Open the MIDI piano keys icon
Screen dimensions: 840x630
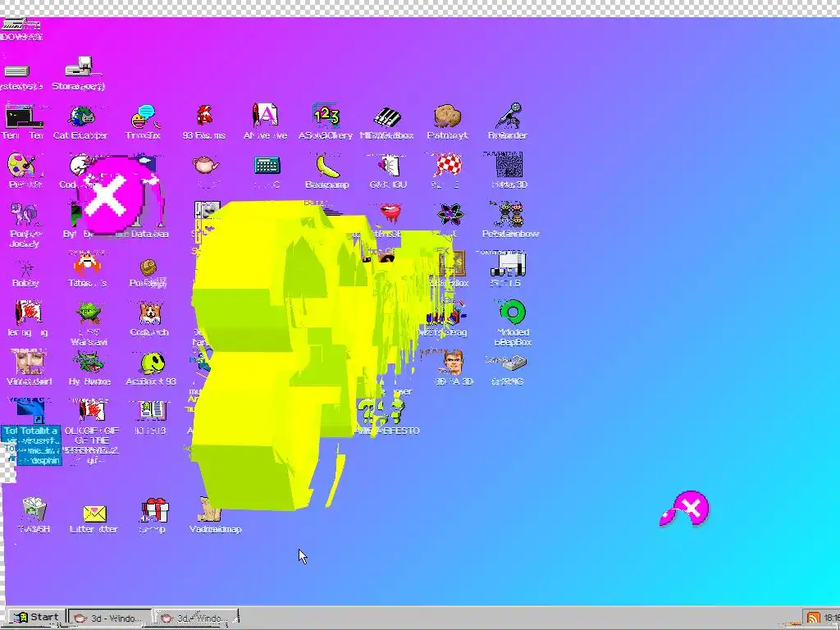pyautogui.click(x=387, y=116)
